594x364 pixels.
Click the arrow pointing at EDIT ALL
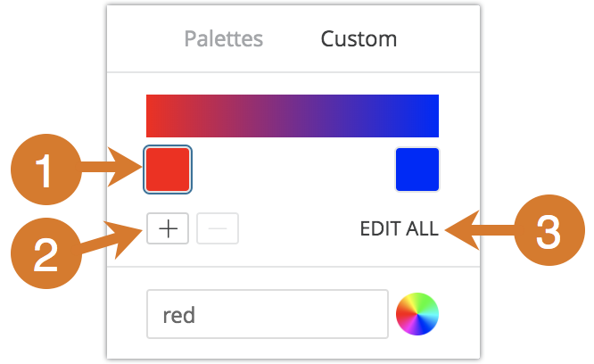click(x=473, y=230)
